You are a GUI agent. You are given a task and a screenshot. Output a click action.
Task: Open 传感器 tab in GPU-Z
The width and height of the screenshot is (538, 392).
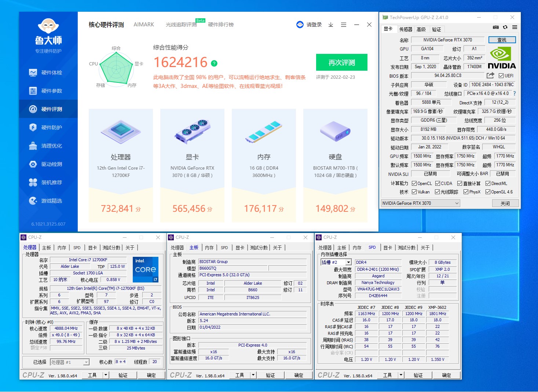click(406, 29)
